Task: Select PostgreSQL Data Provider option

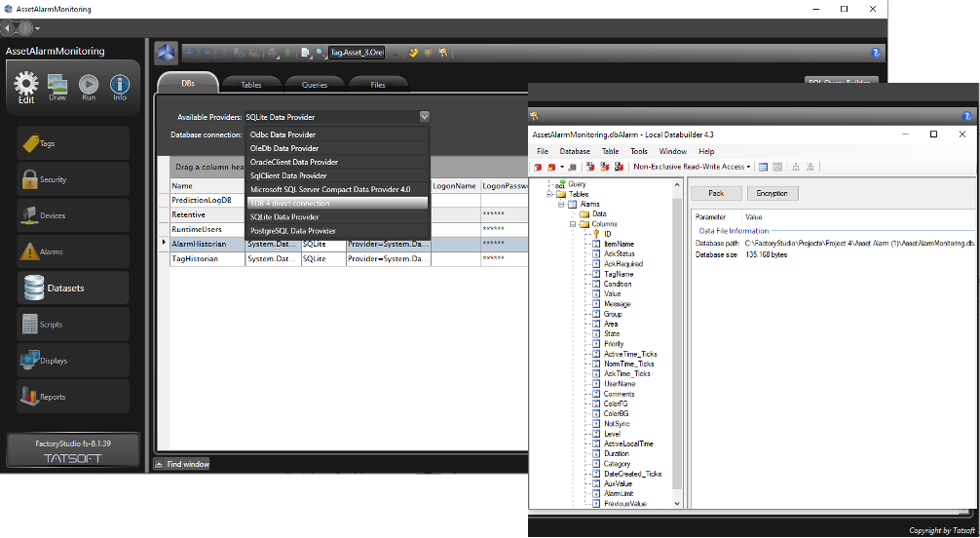Action: point(337,231)
